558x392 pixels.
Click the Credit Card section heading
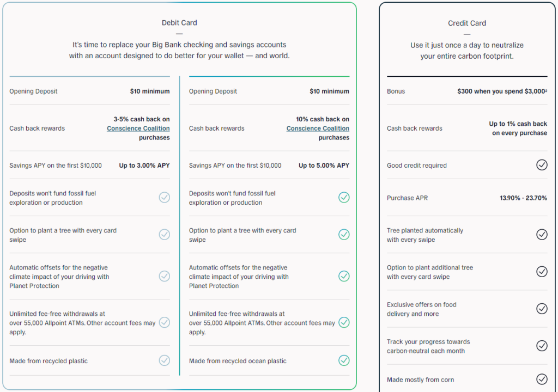(466, 23)
